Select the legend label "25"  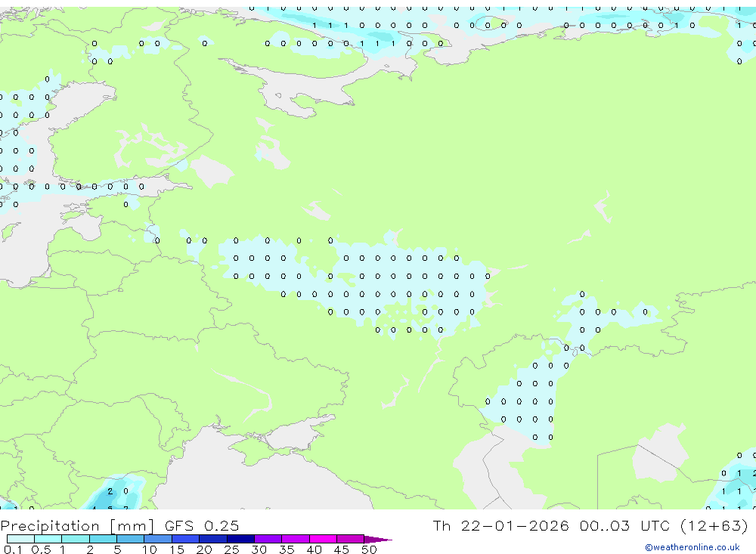[x=231, y=549]
